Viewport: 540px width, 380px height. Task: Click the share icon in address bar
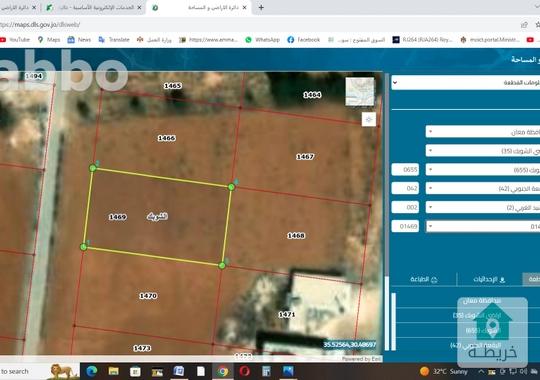(x=524, y=24)
